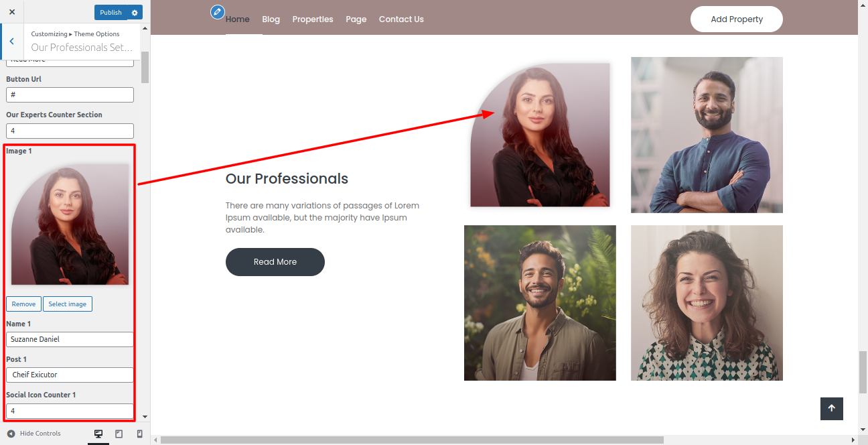868x445 pixels.
Task: Switch to mobile preview icon
Action: pos(139,434)
